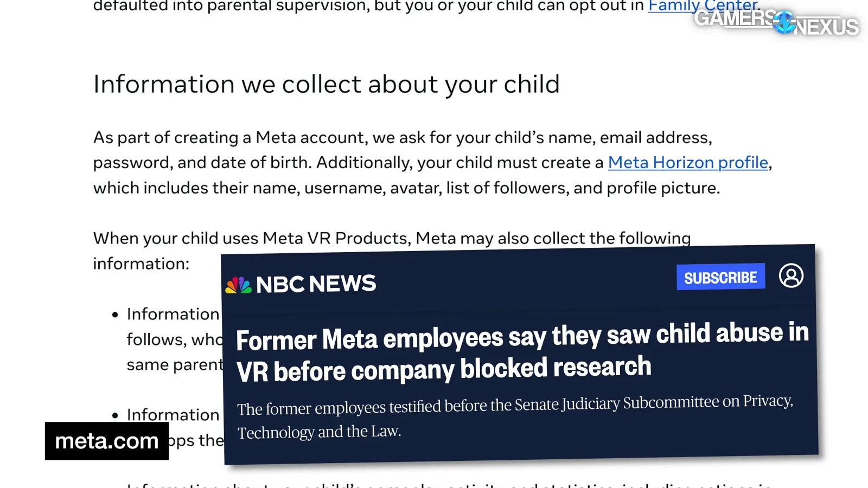Click the 'same parent' bullet text line

(175, 365)
